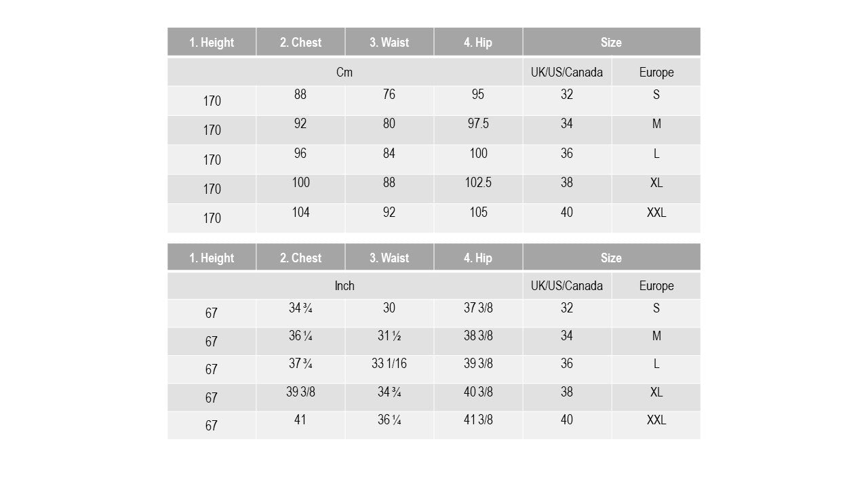Click the hip value 97.5 cell
This screenshot has height=488, width=868.
tap(478, 129)
